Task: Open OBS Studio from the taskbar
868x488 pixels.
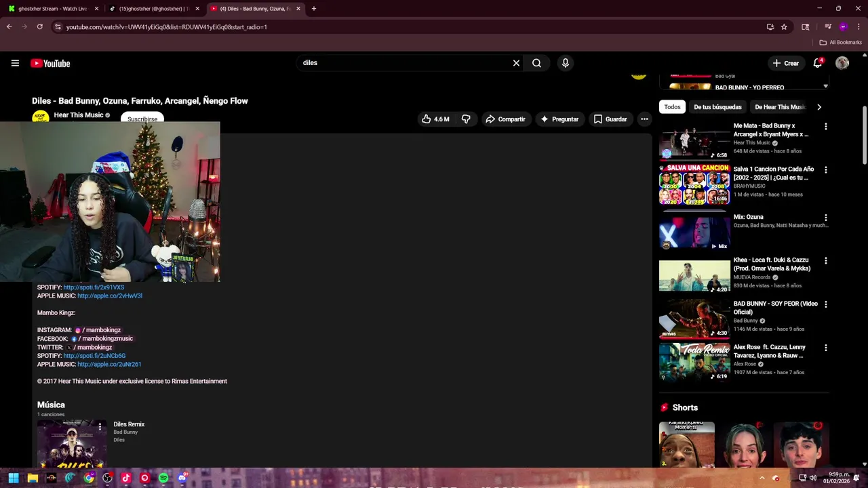Action: 107,478
